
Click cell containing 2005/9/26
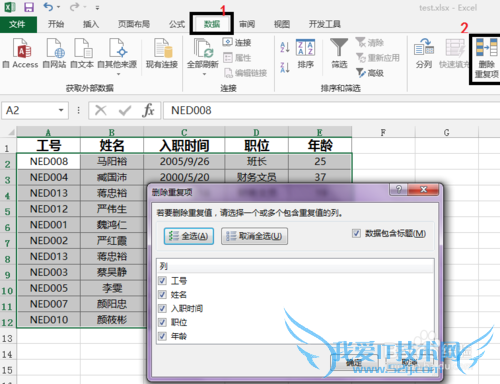tap(184, 161)
